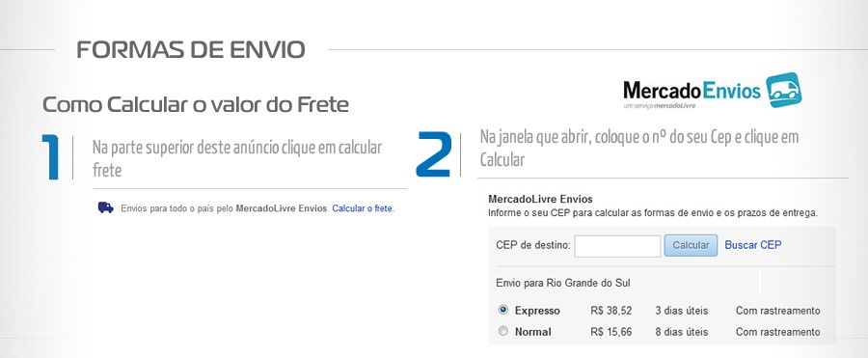Select the Normal shipping radio button
The image size is (868, 358).
pos(503,331)
